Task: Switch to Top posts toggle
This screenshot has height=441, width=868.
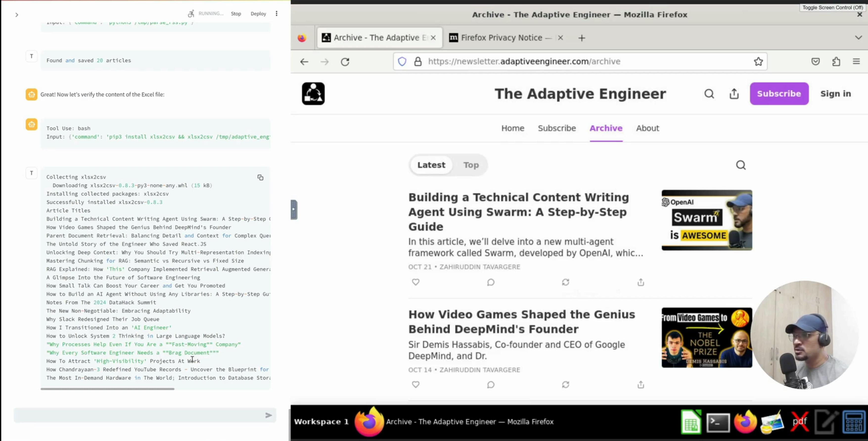Action: pos(471,165)
